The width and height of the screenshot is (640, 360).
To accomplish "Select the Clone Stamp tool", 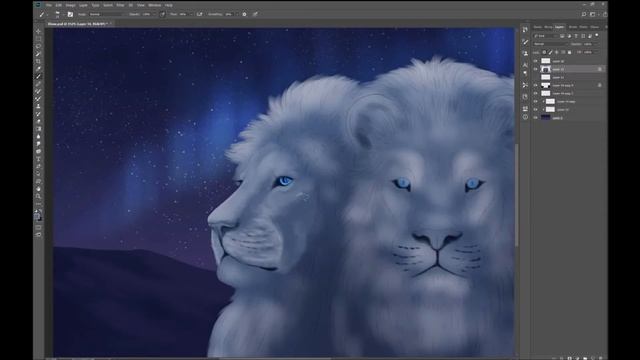I will pos(38,106).
